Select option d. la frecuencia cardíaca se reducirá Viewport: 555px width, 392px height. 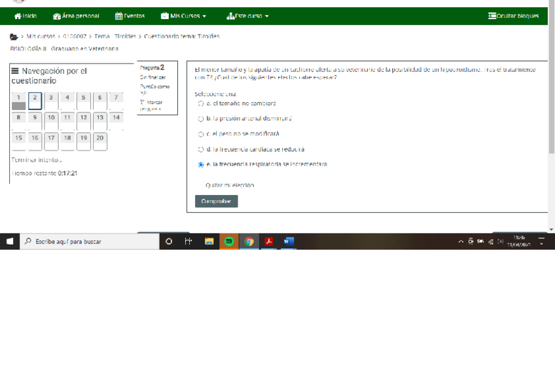(201, 149)
